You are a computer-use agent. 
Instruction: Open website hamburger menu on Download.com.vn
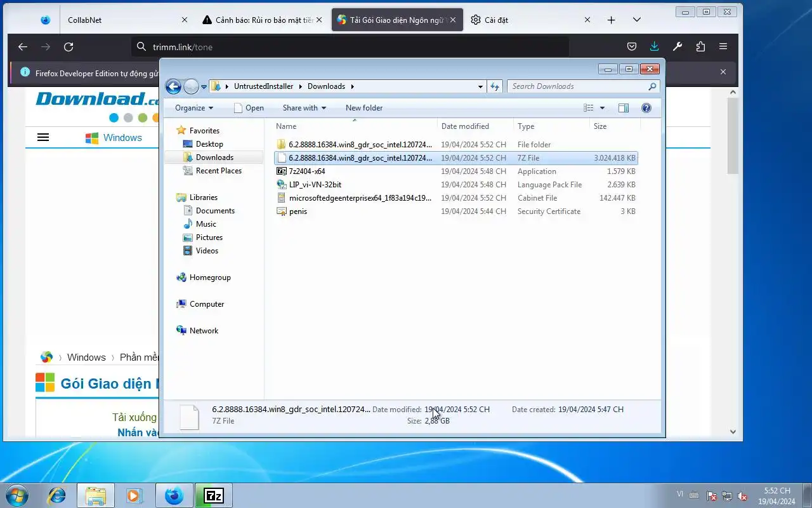[x=43, y=137]
